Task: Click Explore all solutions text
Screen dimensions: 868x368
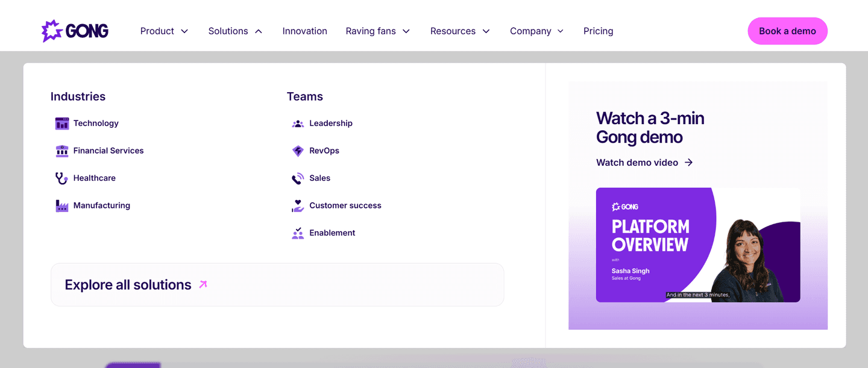Action: pos(128,285)
